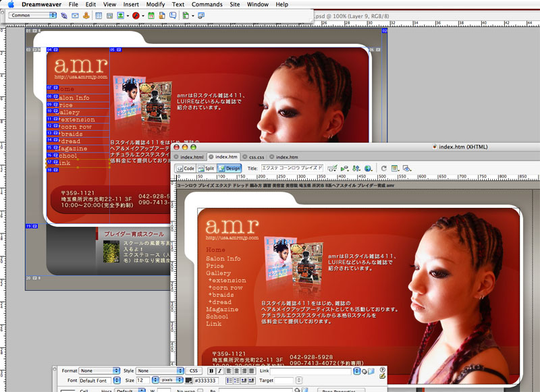Click the File management icon

click(356, 168)
